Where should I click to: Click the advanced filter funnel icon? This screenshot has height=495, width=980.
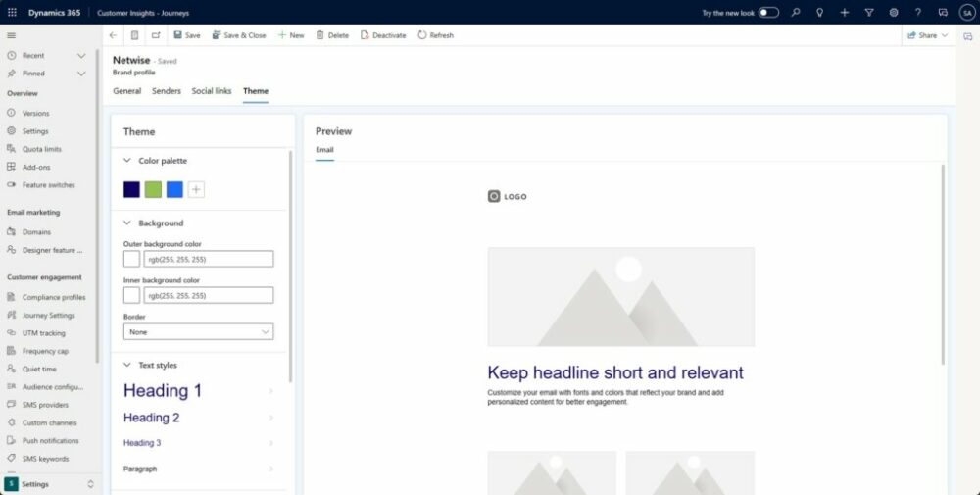(868, 13)
